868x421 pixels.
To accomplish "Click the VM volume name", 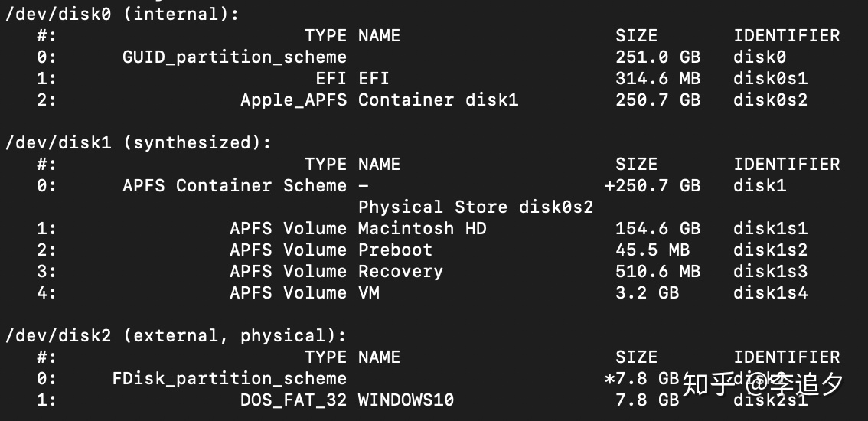I will (369, 293).
